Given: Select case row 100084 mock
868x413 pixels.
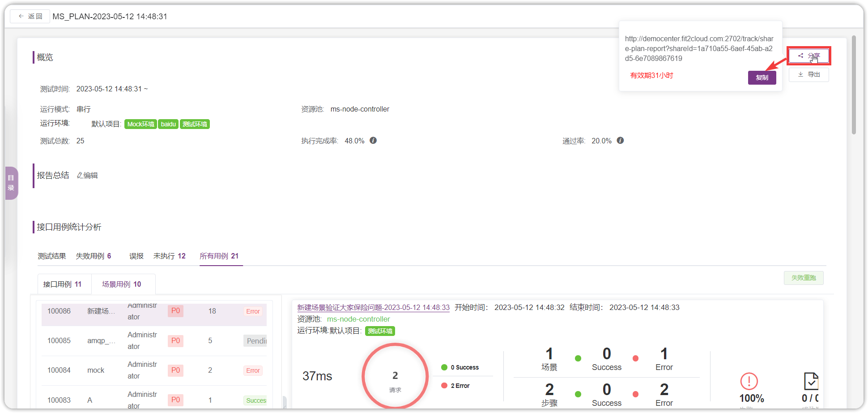Looking at the screenshot, I should pyautogui.click(x=154, y=370).
